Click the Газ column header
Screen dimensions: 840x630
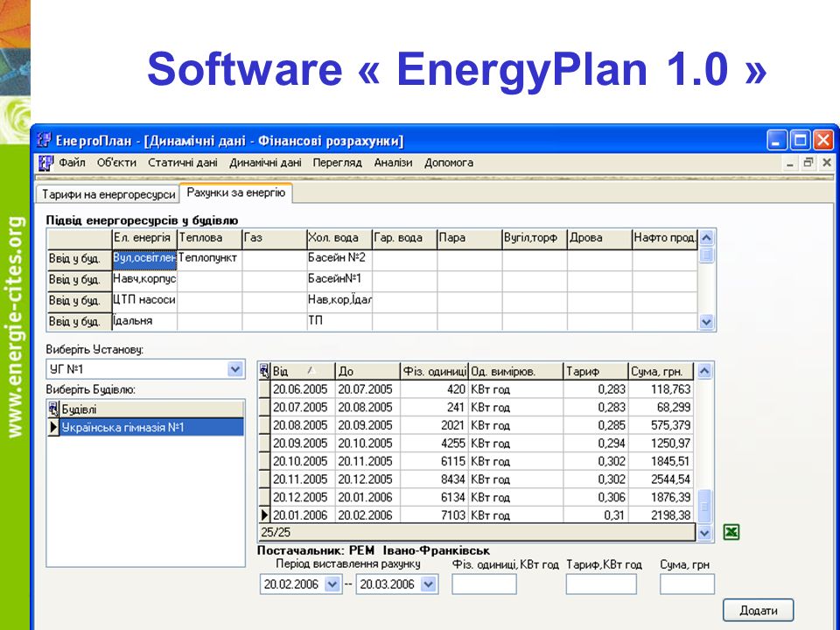pyautogui.click(x=274, y=238)
